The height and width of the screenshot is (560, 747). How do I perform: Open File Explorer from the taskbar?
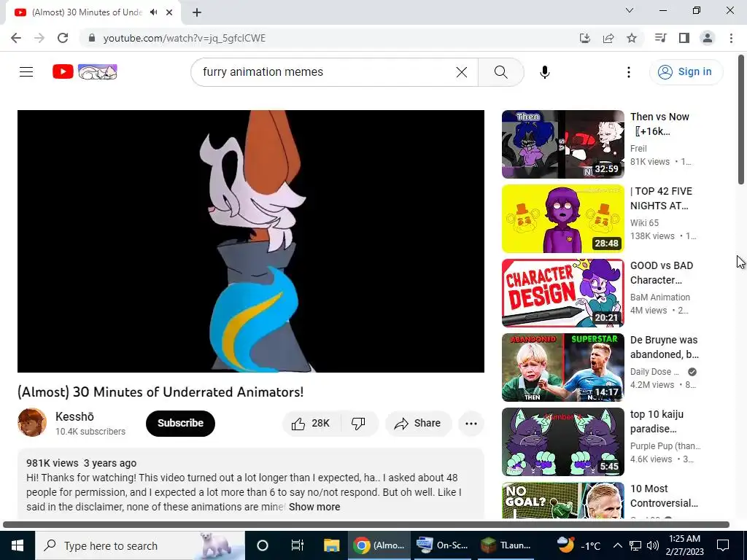(x=332, y=545)
